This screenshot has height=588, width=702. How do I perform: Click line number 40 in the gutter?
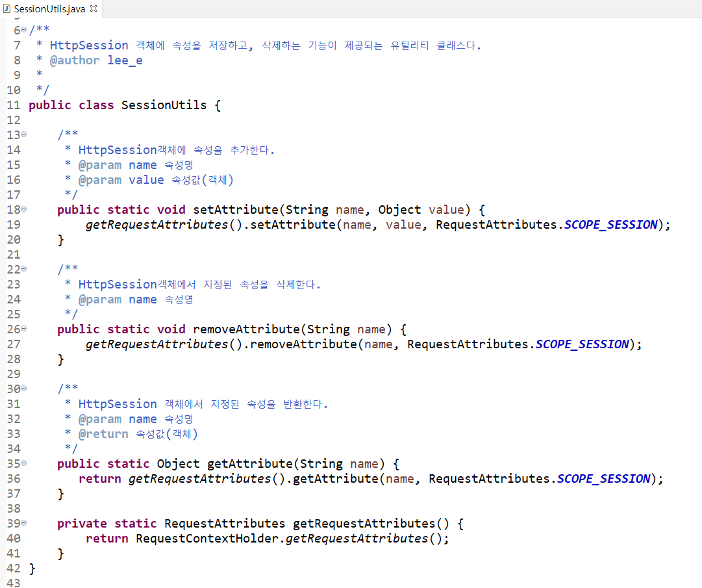(14, 538)
